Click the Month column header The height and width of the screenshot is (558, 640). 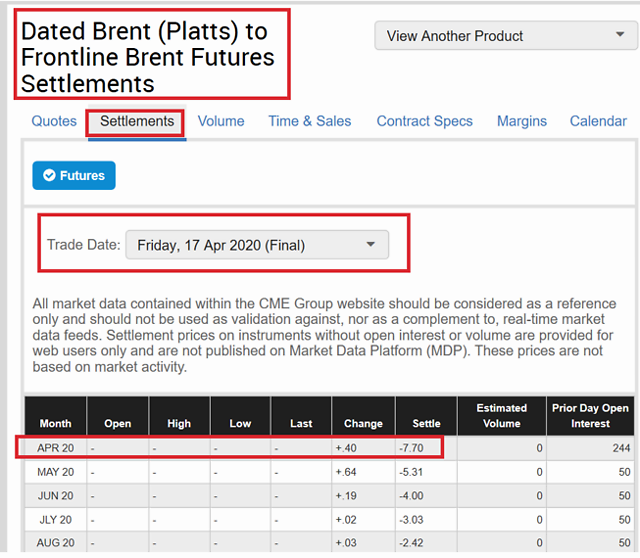56,416
